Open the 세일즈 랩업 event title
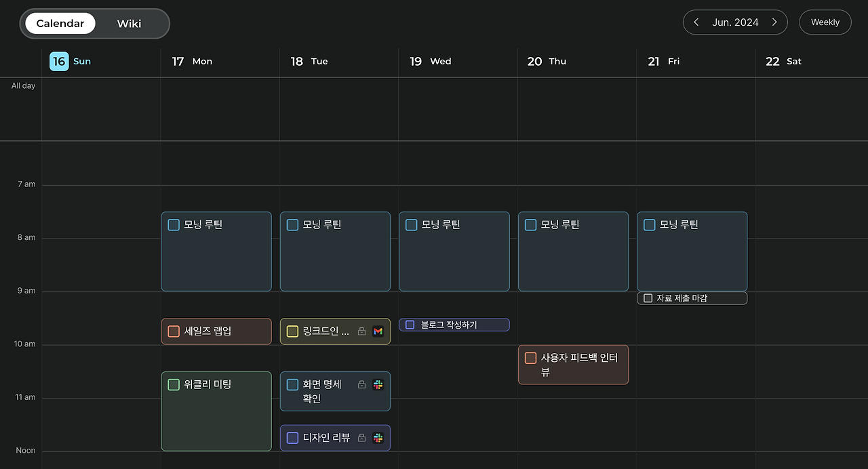This screenshot has height=469, width=868. point(208,331)
